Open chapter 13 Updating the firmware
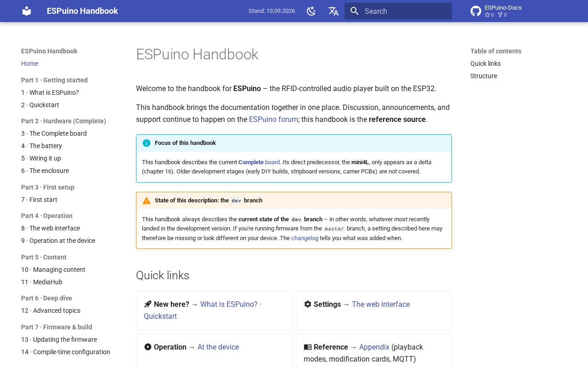This screenshot has height=368, width=588. (59, 339)
